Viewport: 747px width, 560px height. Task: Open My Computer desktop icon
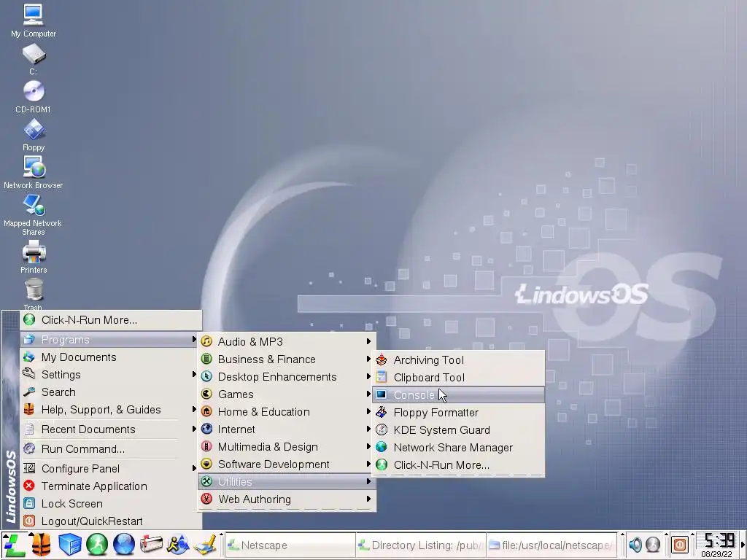[33, 20]
